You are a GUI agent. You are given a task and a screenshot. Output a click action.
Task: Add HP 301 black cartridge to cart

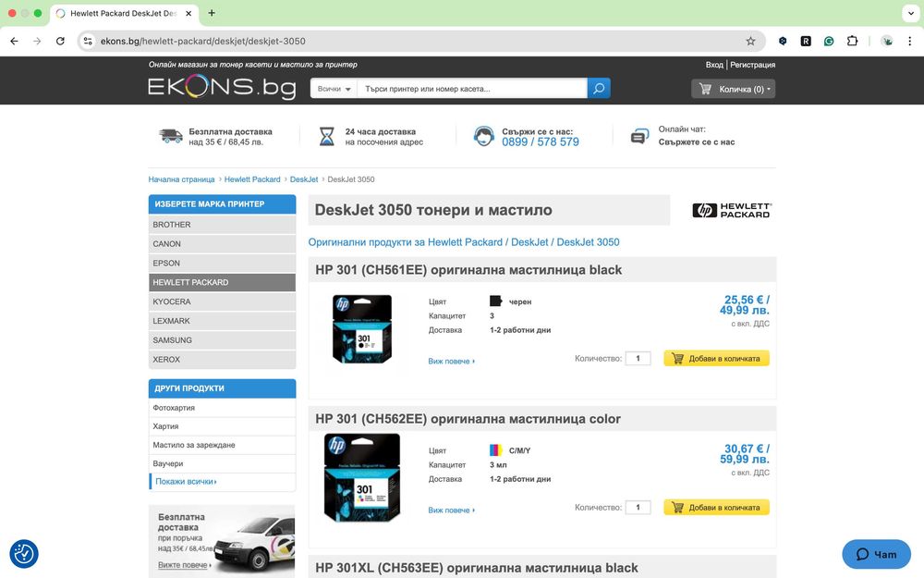717,358
